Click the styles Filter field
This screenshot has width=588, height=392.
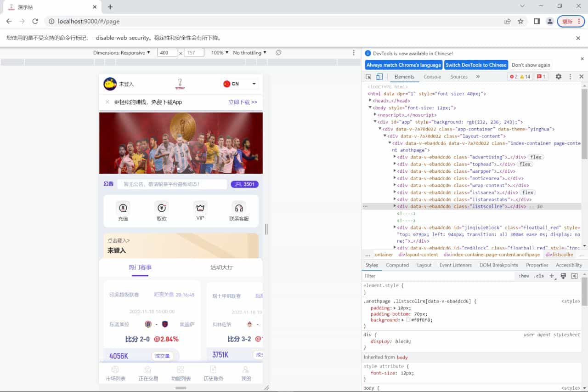click(x=439, y=276)
